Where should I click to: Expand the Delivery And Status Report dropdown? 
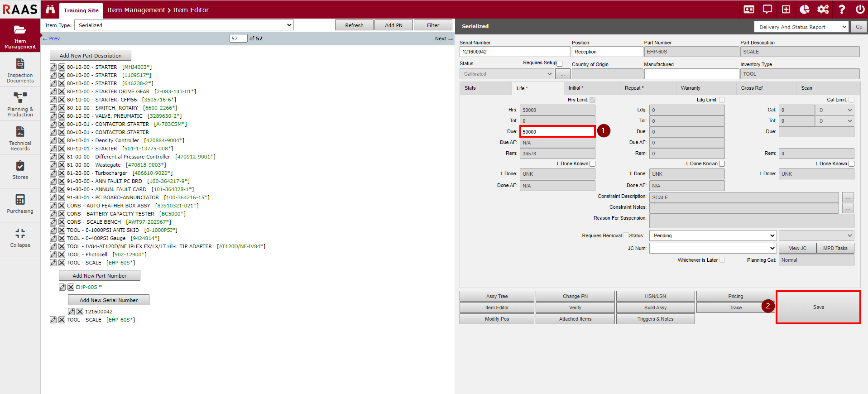(801, 27)
